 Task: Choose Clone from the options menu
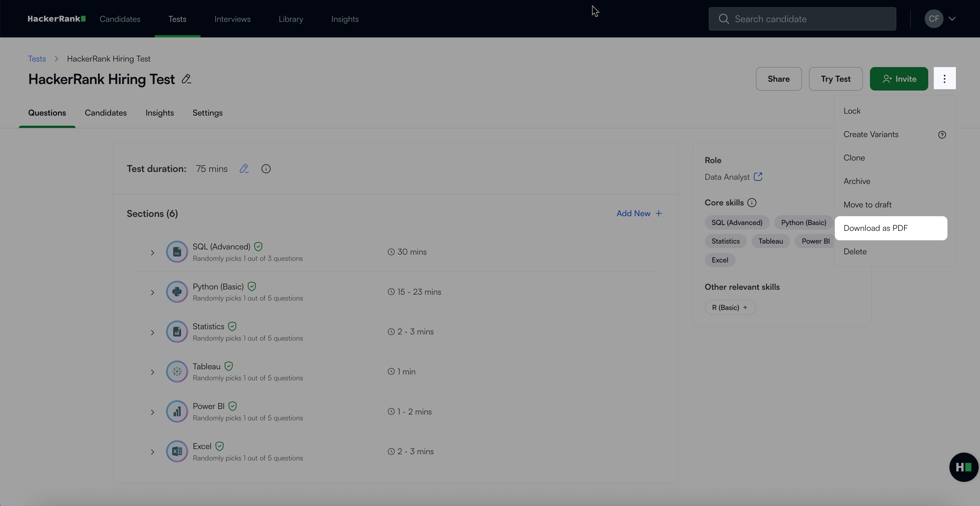[x=854, y=158]
